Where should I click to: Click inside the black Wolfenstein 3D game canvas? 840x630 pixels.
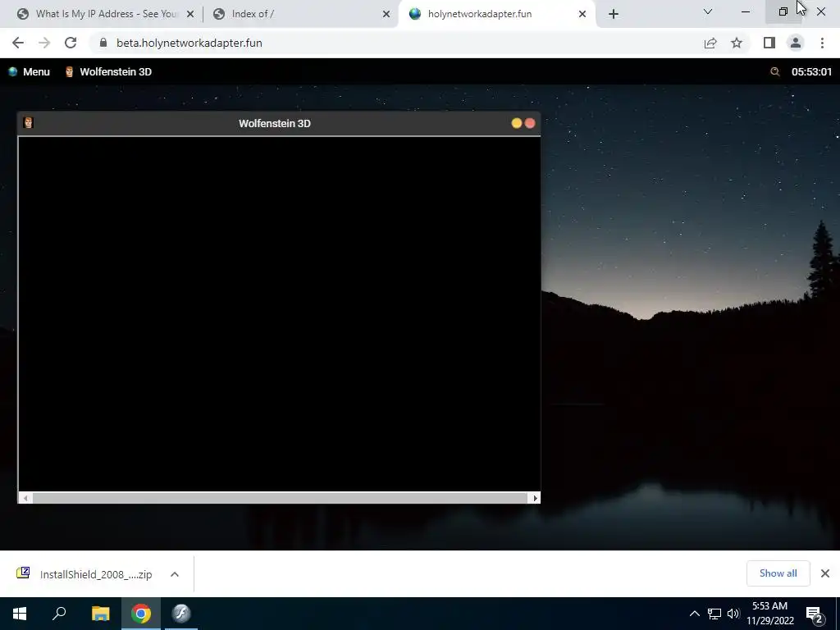279,314
